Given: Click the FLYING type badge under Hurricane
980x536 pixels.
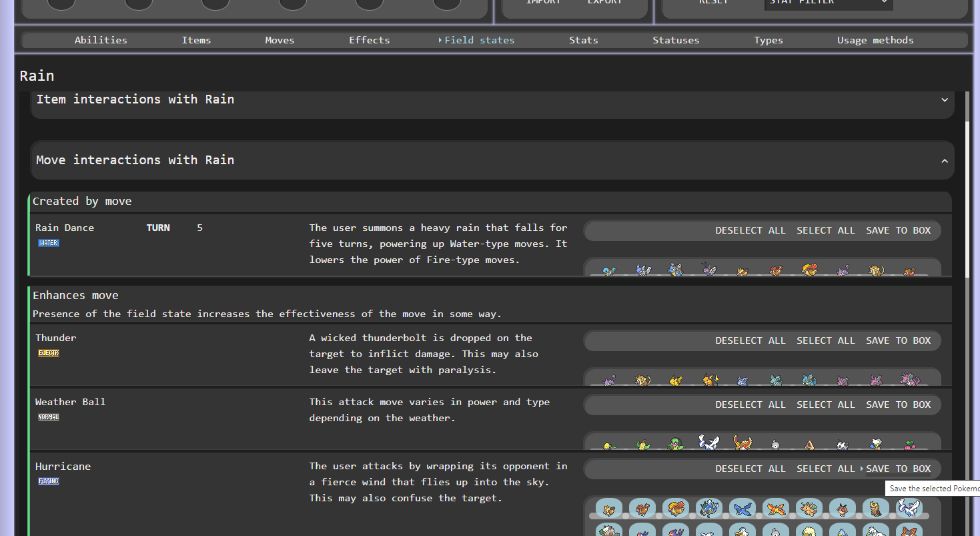Looking at the screenshot, I should (49, 481).
